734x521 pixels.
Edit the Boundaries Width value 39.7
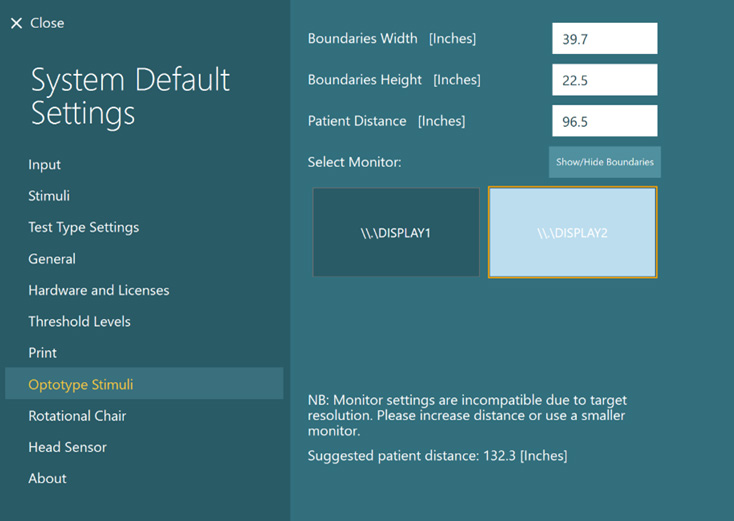click(604, 38)
